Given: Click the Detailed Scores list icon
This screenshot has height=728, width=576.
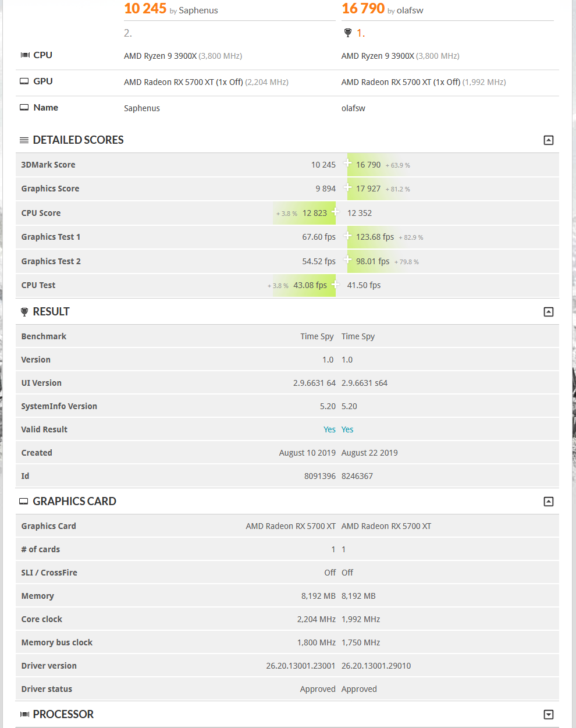Looking at the screenshot, I should tap(24, 140).
